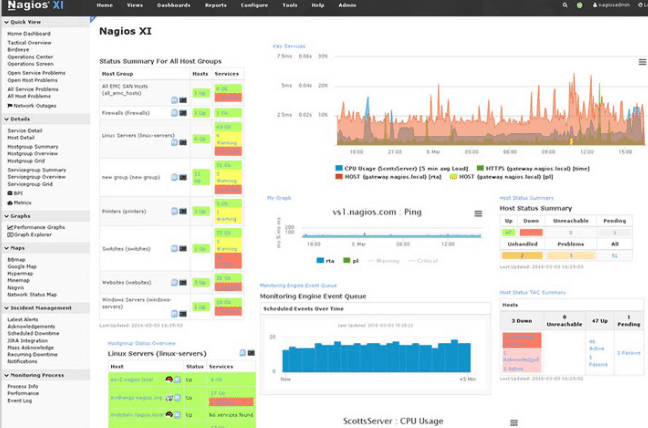Open Hostgroup Summary in sidebar
The height and width of the screenshot is (428, 648).
coord(33,147)
